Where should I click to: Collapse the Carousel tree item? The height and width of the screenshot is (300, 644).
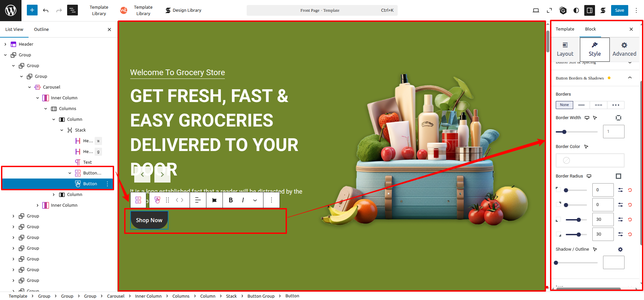[x=30, y=87]
